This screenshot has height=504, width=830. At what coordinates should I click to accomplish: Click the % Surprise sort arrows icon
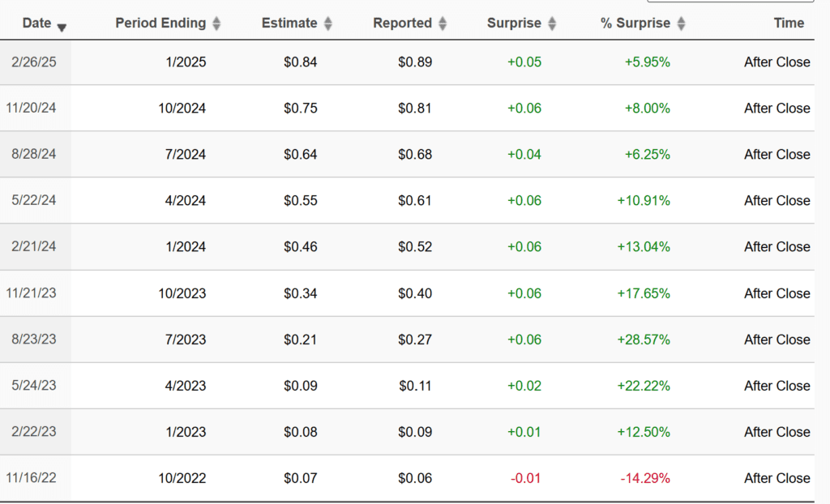(681, 23)
